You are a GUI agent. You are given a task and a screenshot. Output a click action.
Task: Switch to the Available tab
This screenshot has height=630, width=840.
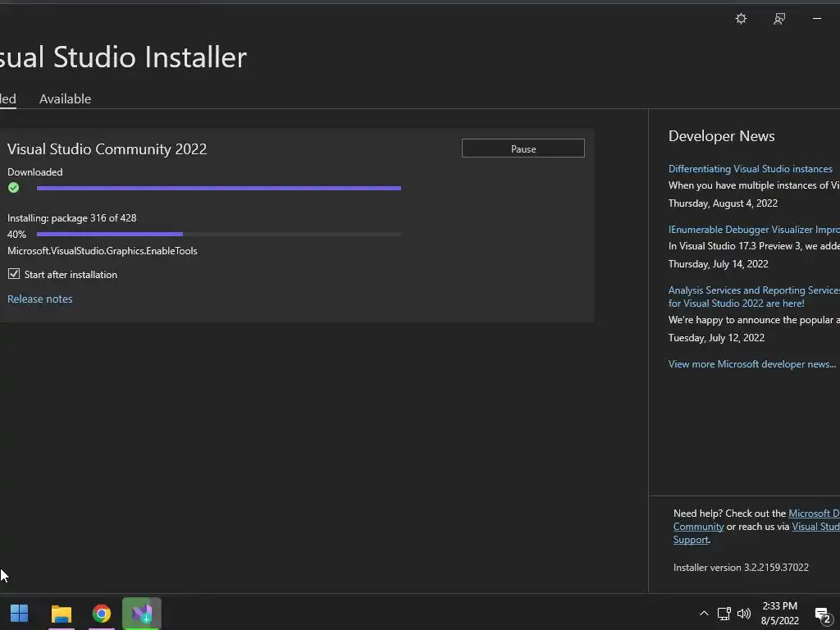point(65,98)
